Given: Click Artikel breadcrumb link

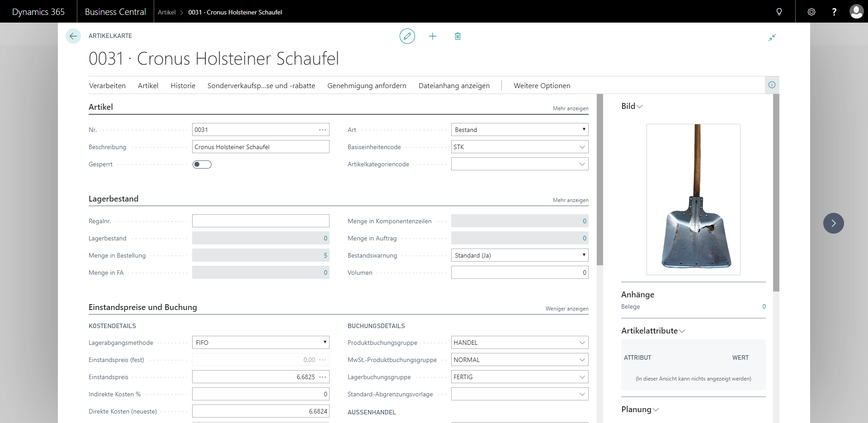Looking at the screenshot, I should (166, 12).
